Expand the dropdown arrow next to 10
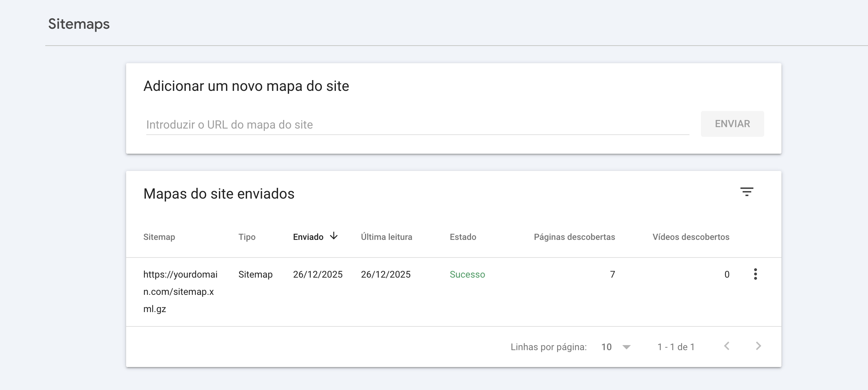 point(626,347)
